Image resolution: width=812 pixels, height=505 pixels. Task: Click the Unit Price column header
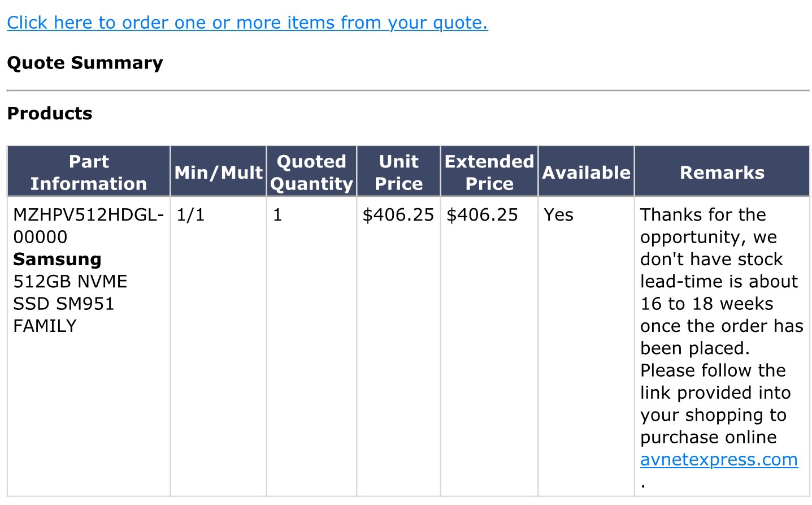point(399,172)
